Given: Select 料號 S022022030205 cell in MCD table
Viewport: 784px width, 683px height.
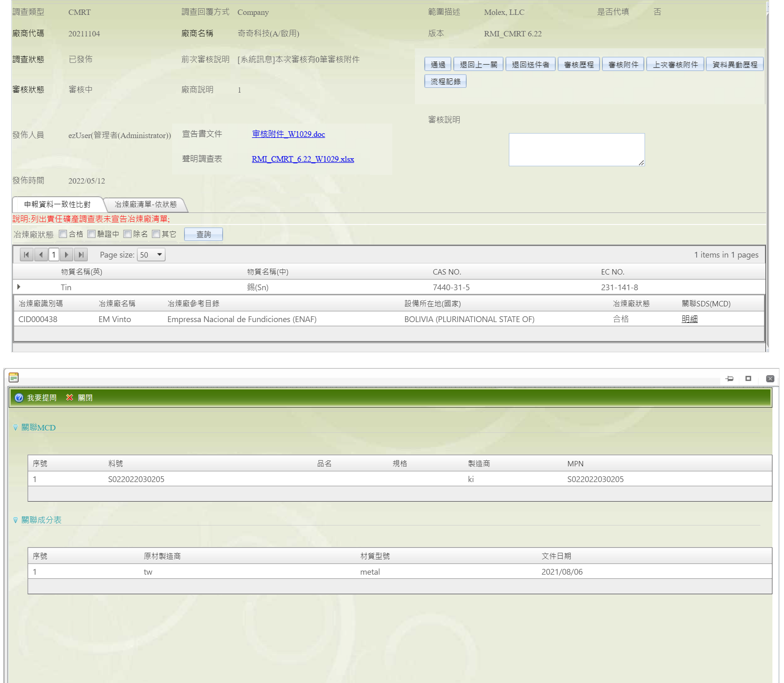Looking at the screenshot, I should 136,479.
